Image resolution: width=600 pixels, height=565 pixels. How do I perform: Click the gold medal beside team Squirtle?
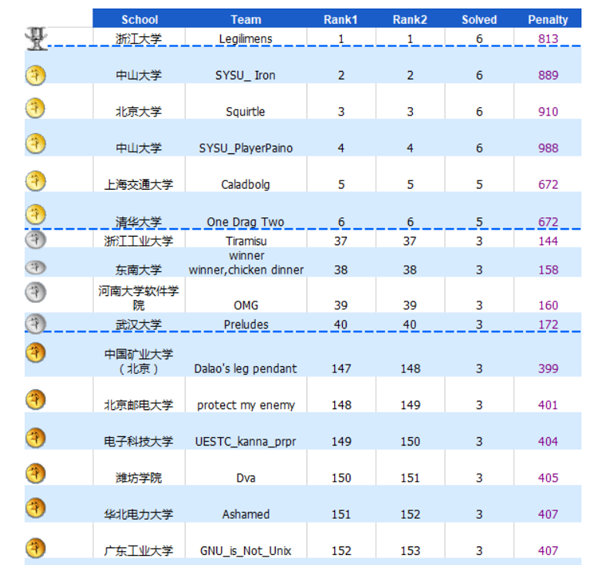pyautogui.click(x=36, y=110)
